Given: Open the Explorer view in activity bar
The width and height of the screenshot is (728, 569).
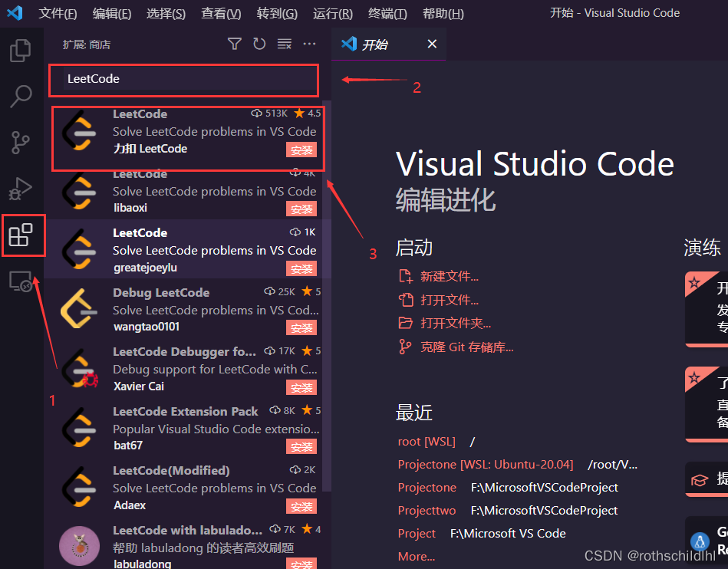Looking at the screenshot, I should click(21, 50).
